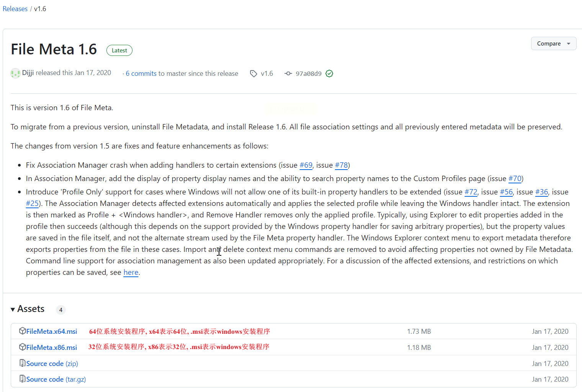
Task: Click the Assets count badge showing 4
Action: pos(61,310)
